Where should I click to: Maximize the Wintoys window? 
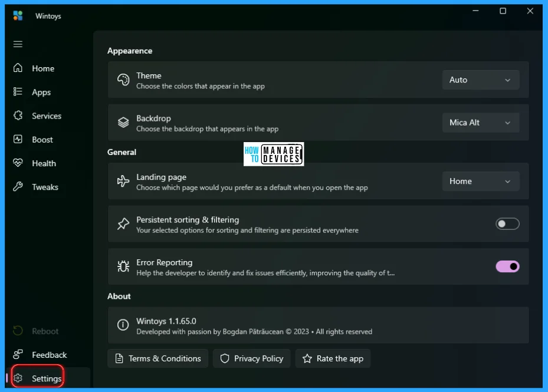tap(503, 11)
